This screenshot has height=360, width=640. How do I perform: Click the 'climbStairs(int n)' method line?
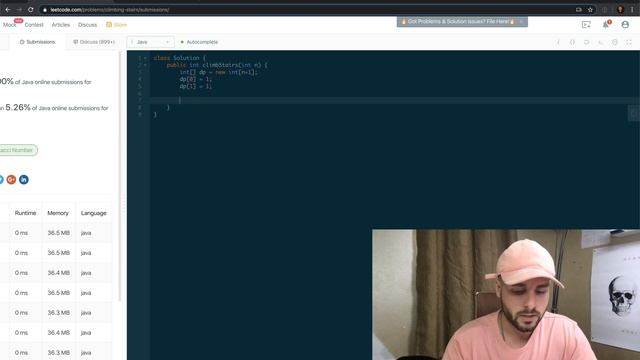click(217, 65)
